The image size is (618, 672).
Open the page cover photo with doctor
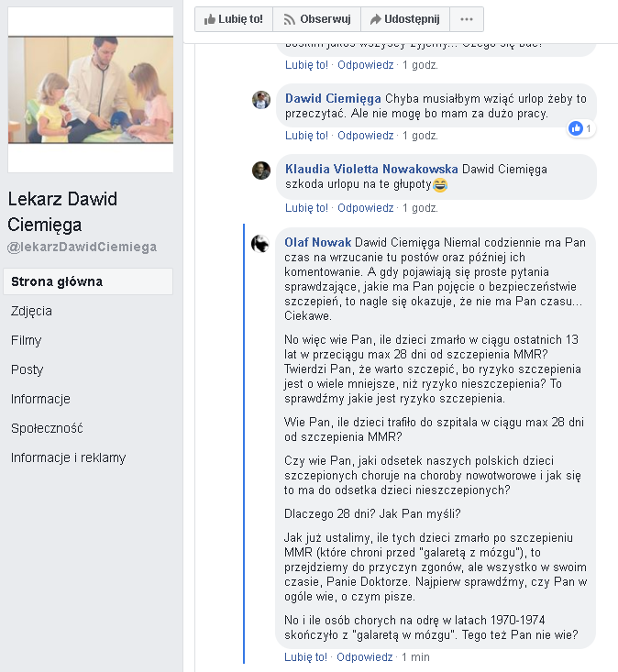click(91, 90)
